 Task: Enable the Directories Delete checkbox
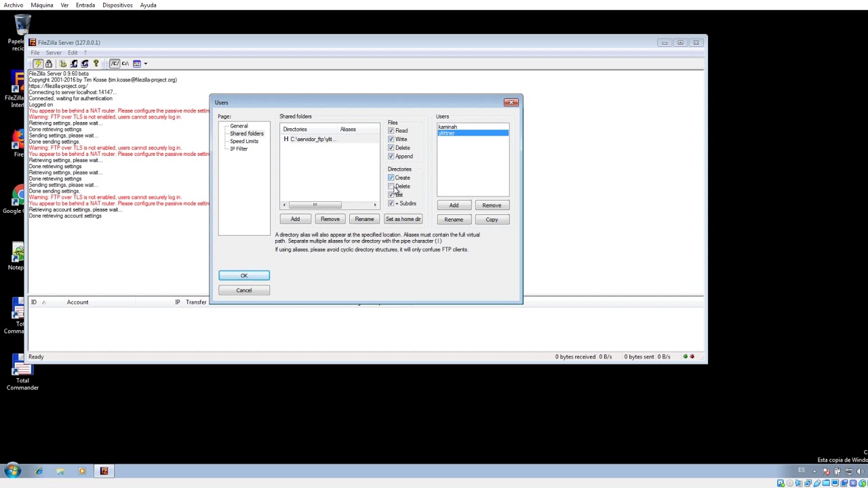pos(391,186)
